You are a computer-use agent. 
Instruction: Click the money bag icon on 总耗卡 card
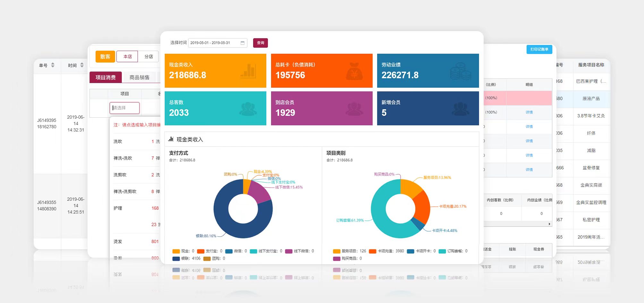click(354, 71)
